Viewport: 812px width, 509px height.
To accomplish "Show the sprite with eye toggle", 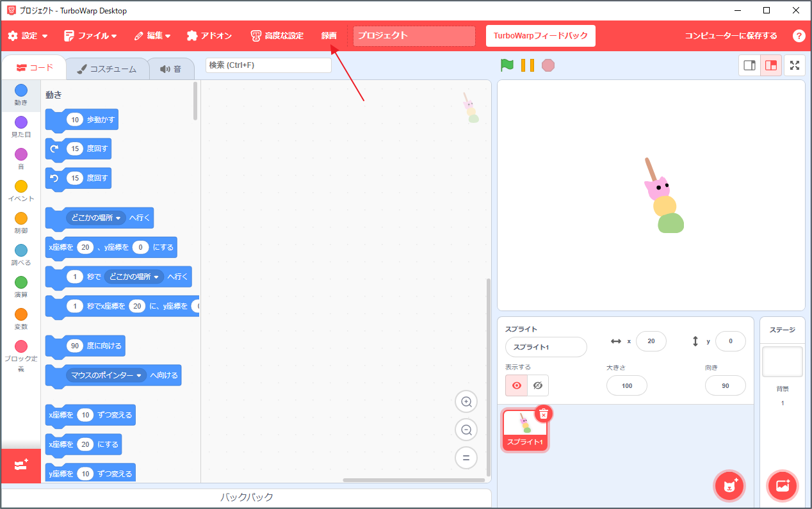I will pos(516,385).
